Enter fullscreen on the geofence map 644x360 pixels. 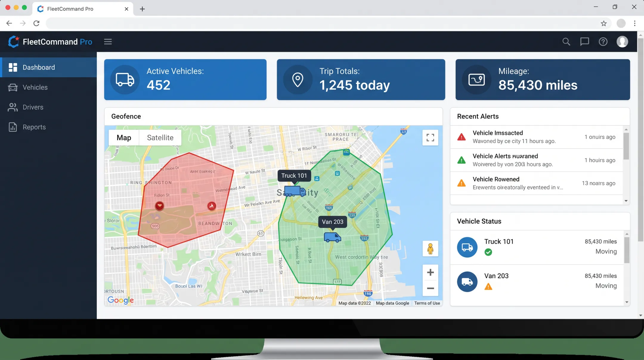point(430,138)
